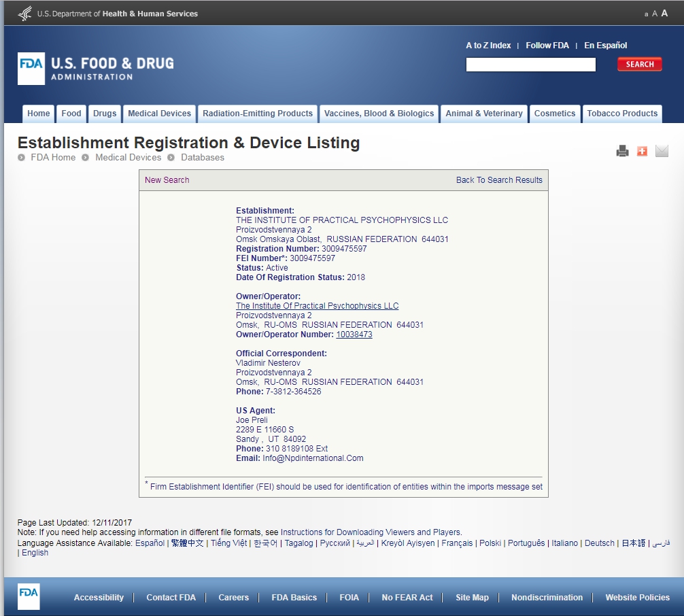Click the envelope email icon
The image size is (684, 616).
pyautogui.click(x=662, y=151)
